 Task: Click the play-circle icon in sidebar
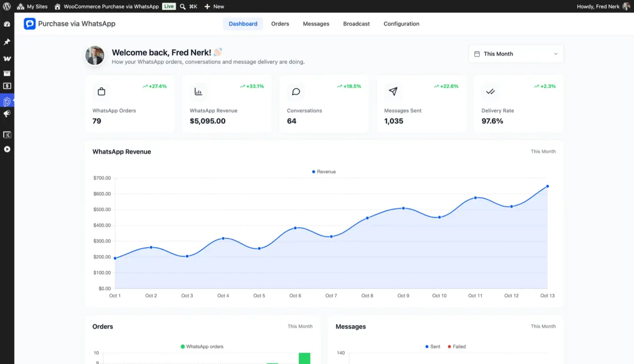pos(7,149)
